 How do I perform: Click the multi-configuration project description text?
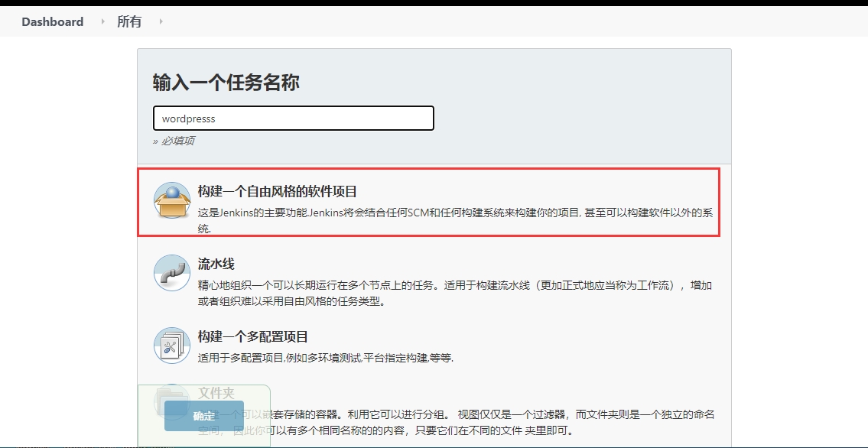325,358
